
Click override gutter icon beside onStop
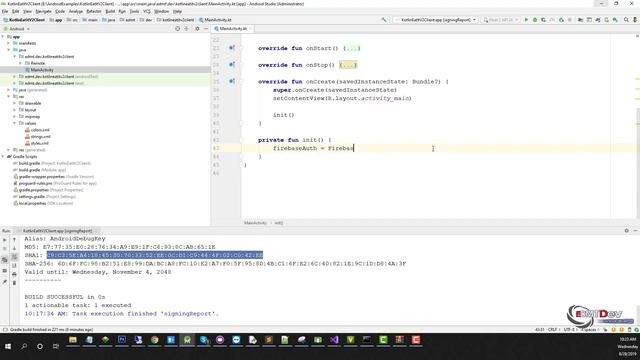tap(231, 64)
